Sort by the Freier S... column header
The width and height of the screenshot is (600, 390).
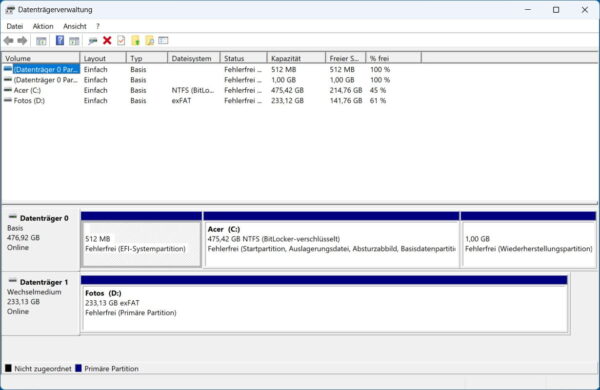(x=346, y=58)
